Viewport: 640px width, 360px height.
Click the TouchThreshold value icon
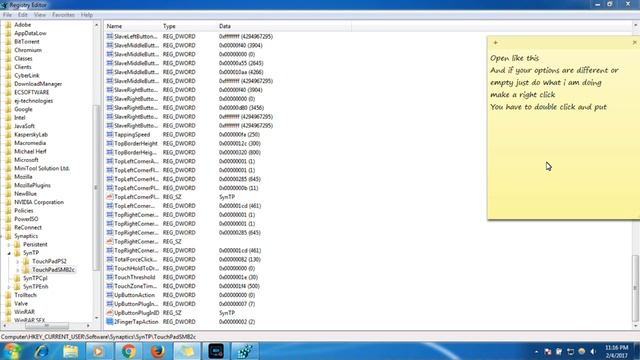(110, 277)
